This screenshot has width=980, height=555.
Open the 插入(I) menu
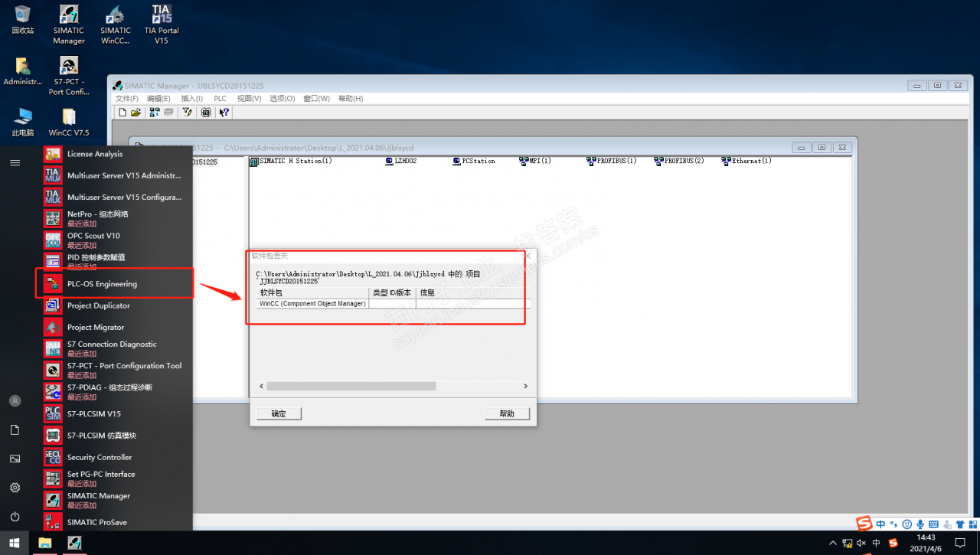191,99
